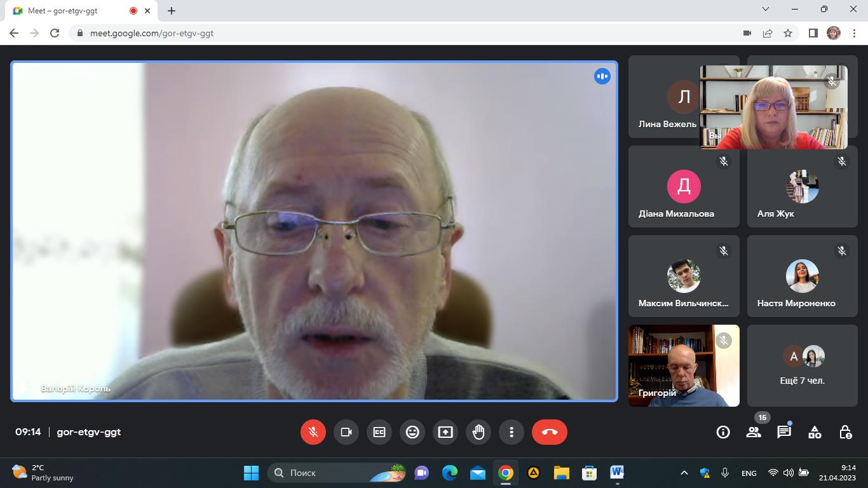Viewport: 868px width, 488px height.
Task: Click the taskbar search box
Action: point(338,473)
